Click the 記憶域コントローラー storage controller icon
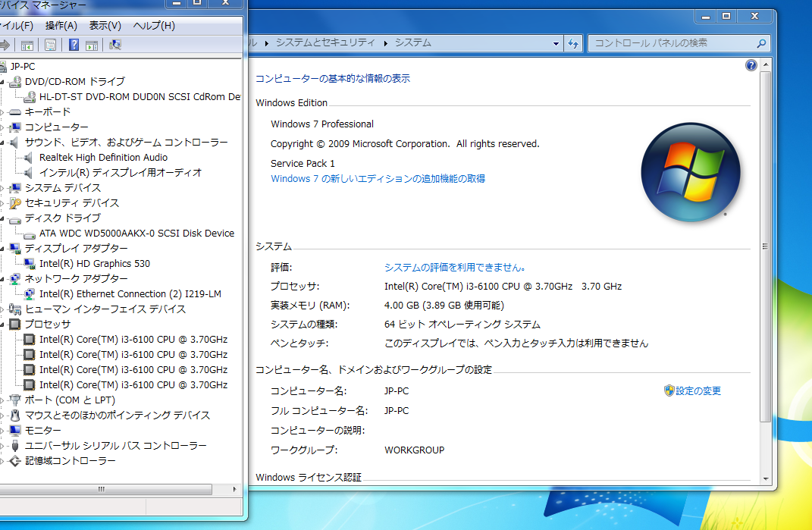This screenshot has width=812, height=530. (15, 461)
